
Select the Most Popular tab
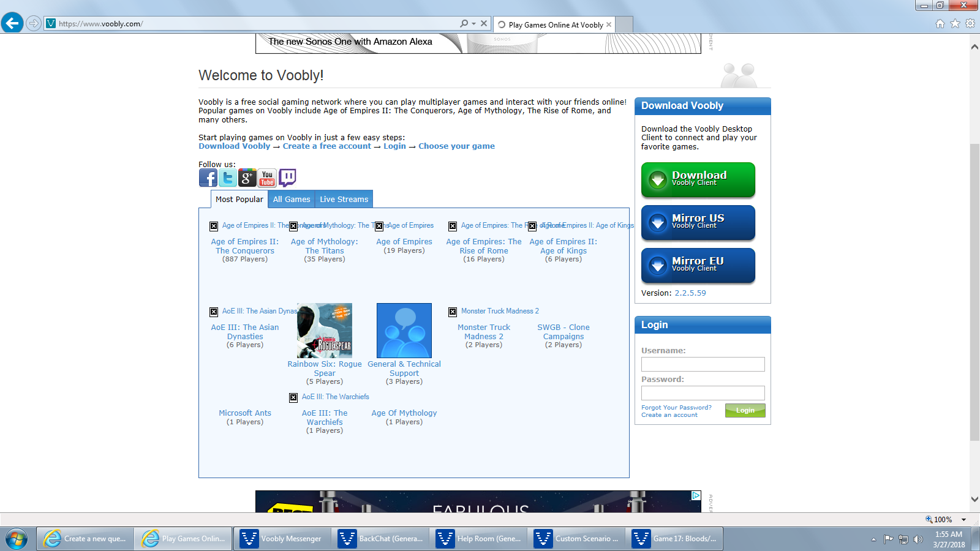tap(239, 199)
